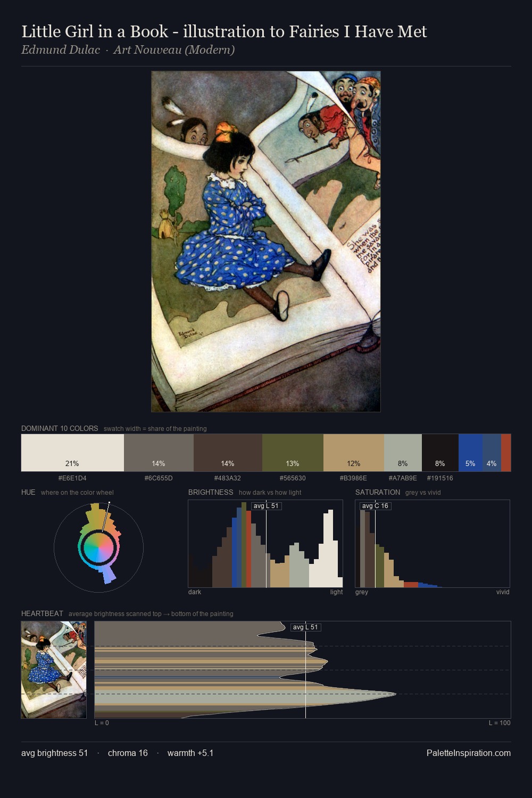Select the dark brown swatch #483A32
Screen dimensions: 532x798
[228, 453]
